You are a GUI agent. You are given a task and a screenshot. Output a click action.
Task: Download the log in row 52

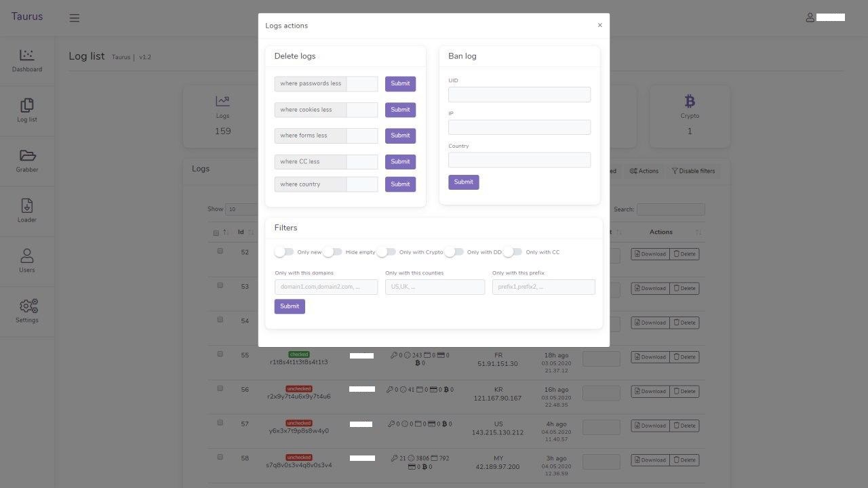point(650,254)
